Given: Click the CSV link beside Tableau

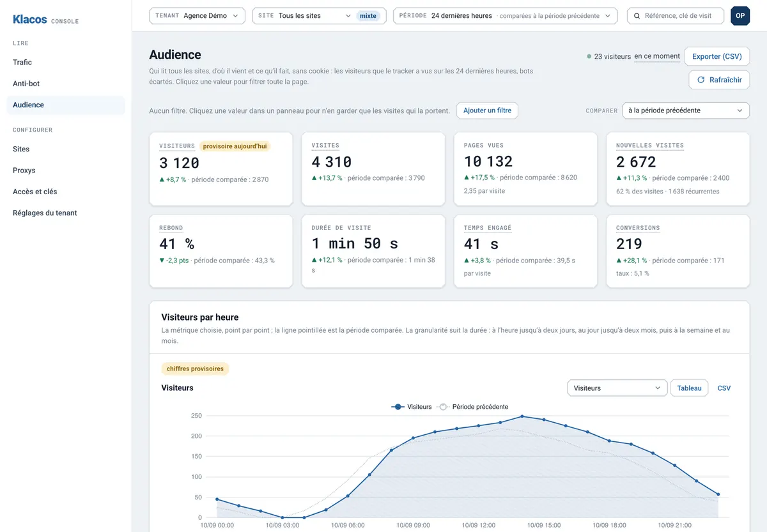Looking at the screenshot, I should click(724, 388).
